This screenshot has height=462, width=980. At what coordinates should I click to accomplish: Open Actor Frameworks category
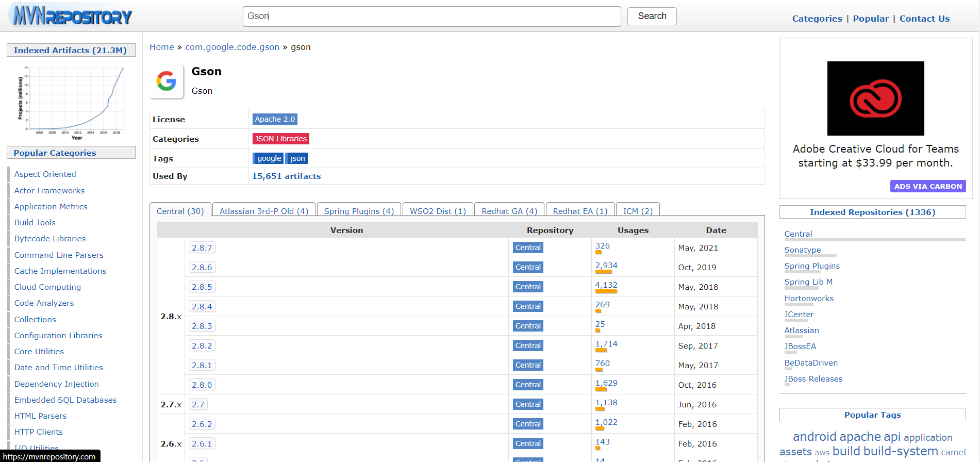point(49,190)
